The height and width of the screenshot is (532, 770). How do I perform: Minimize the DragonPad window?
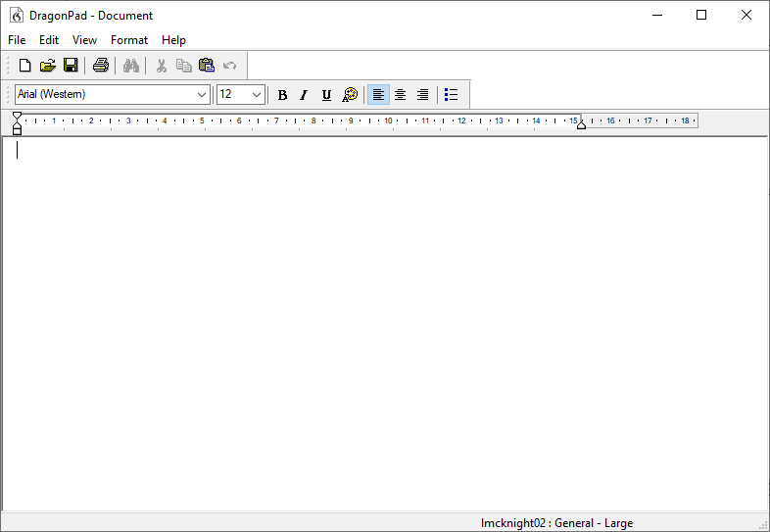657,16
